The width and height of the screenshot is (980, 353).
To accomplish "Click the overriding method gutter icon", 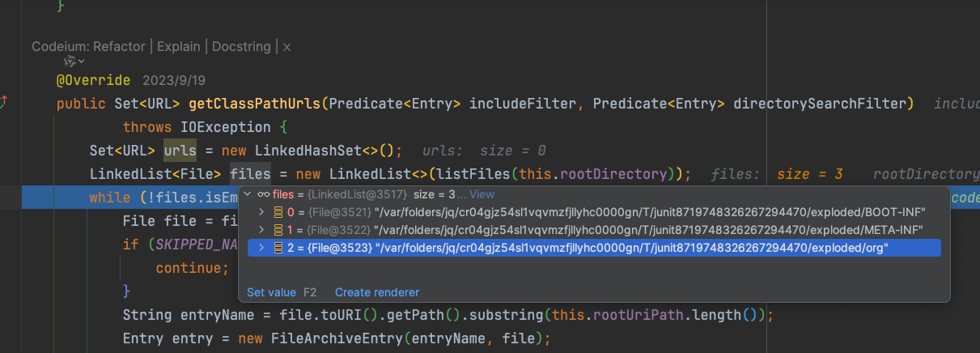I will 5,102.
